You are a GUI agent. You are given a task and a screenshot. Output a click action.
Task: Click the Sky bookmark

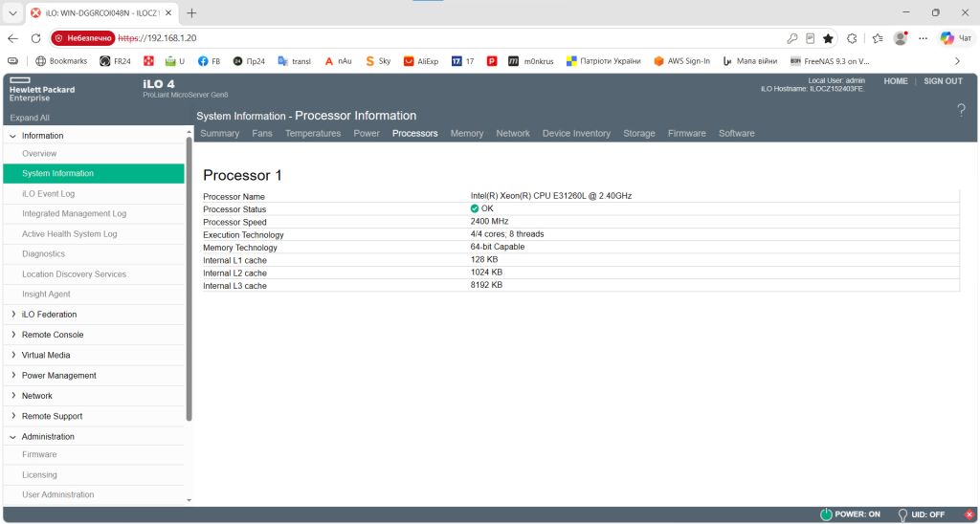click(x=378, y=61)
